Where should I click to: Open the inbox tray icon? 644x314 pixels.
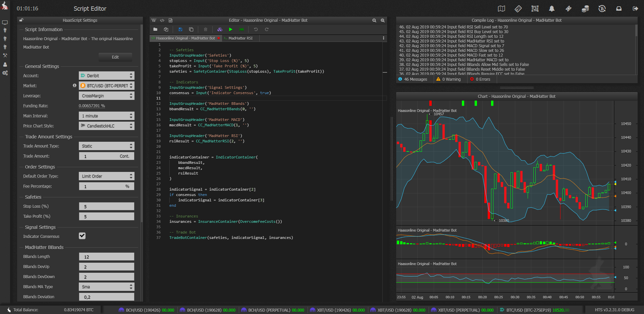(x=619, y=9)
